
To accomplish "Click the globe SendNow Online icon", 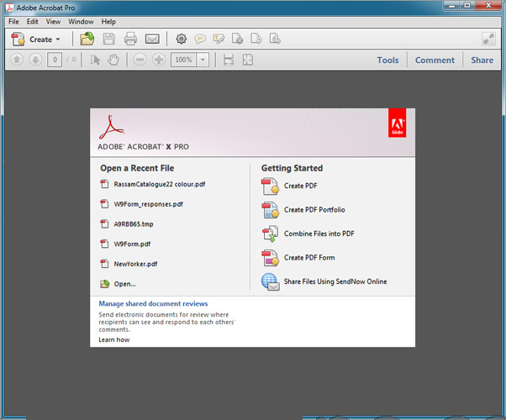I will 270,281.
